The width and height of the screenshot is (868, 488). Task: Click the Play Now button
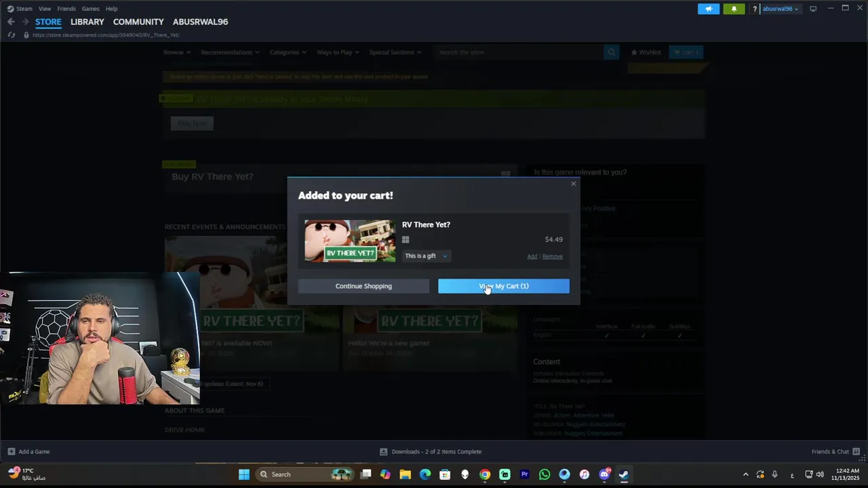point(192,123)
